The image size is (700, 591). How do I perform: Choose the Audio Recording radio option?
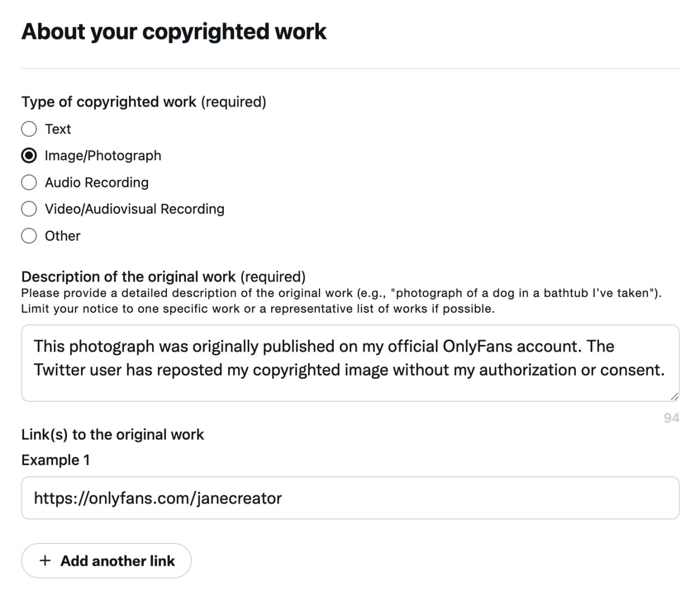click(x=29, y=183)
